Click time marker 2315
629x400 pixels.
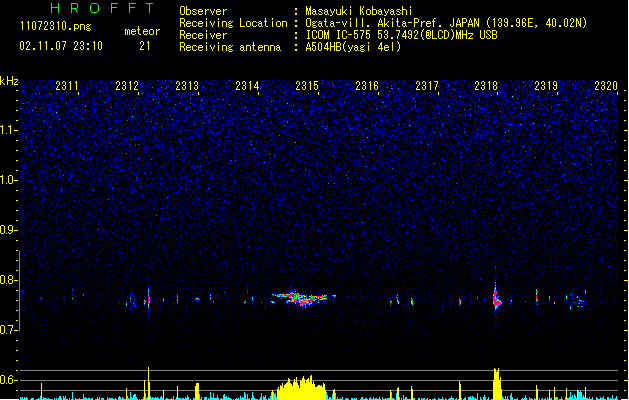pos(307,85)
